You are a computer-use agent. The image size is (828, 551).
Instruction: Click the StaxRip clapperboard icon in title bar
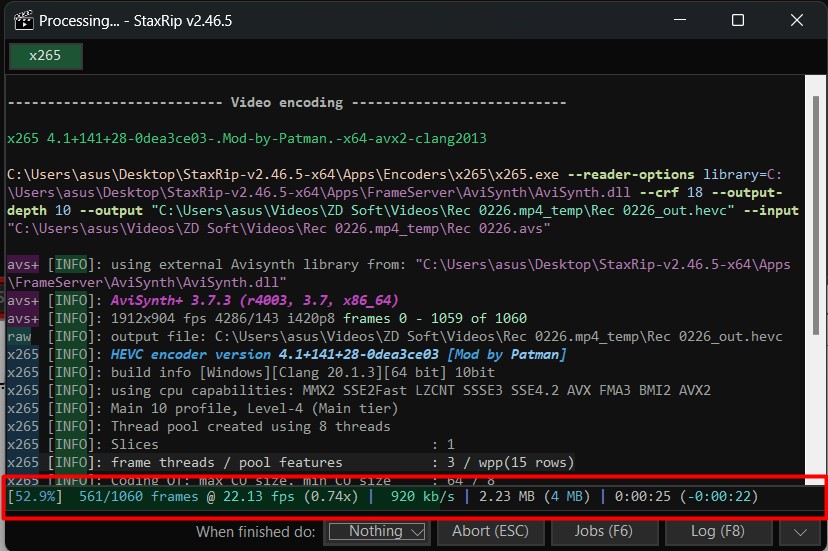20,20
